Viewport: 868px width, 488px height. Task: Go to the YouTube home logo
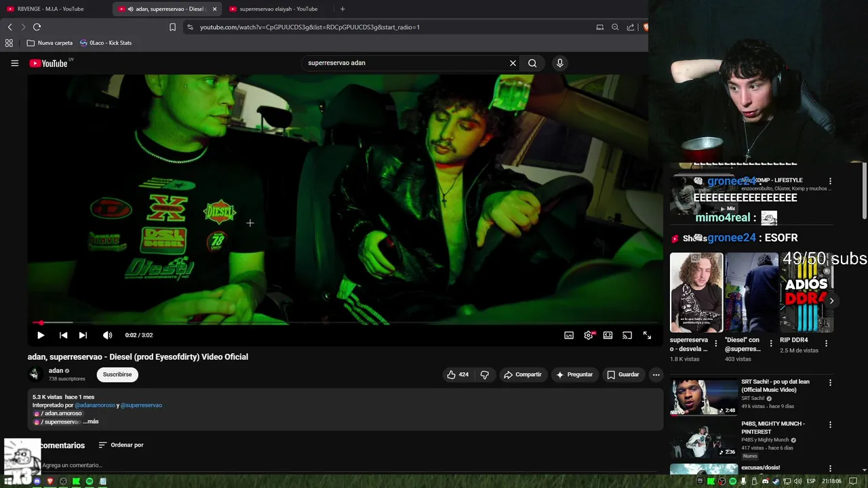[x=48, y=63]
